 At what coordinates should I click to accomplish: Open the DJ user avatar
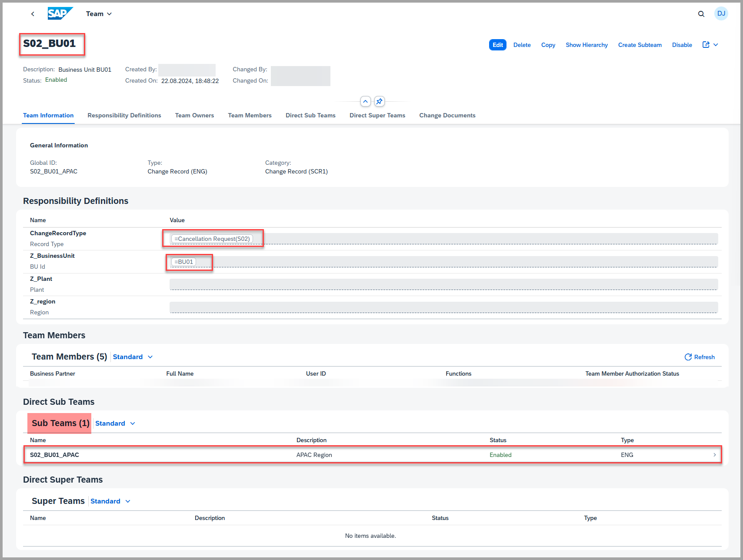[x=721, y=13]
